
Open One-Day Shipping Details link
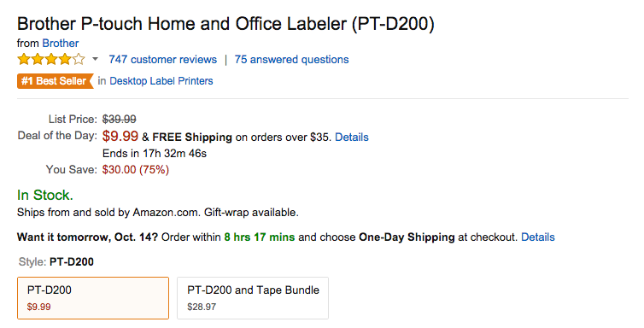pyautogui.click(x=537, y=237)
